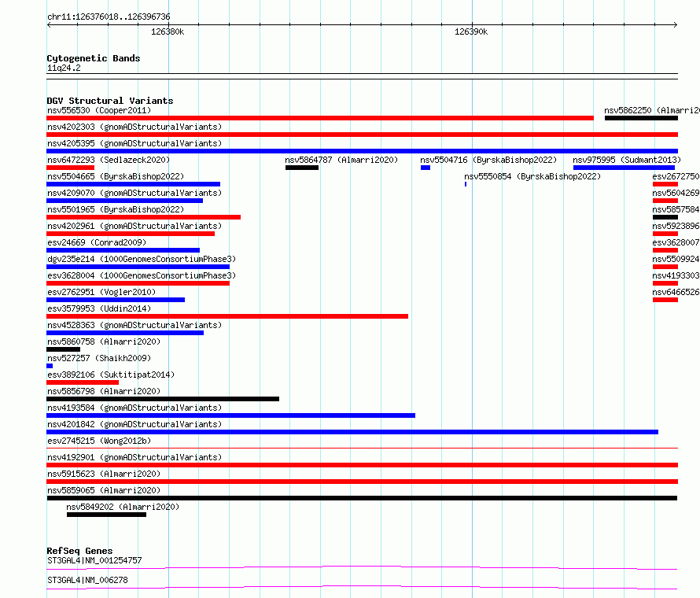
Task: Click the small blue nsv527257 bar
Action: tap(50, 366)
